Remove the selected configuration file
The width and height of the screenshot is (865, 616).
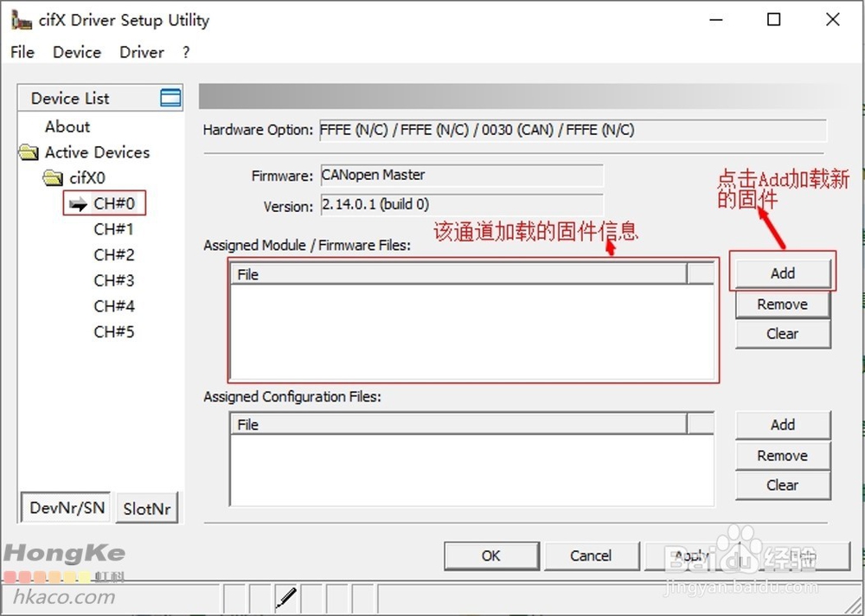(x=782, y=455)
